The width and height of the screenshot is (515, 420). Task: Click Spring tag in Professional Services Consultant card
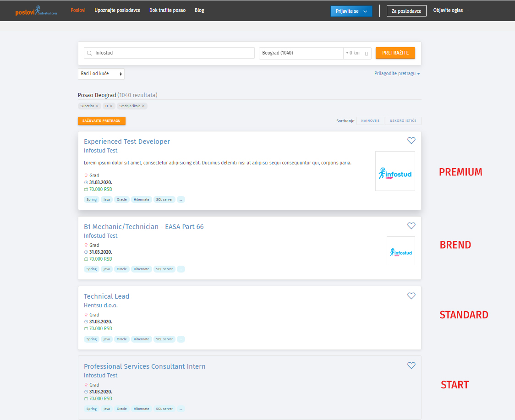coord(92,409)
